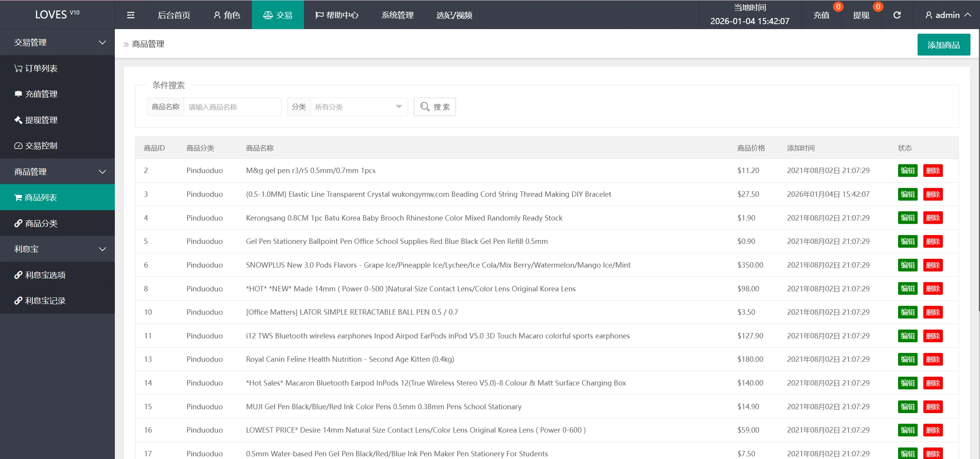Click the hamburger menu collapse icon
The width and height of the screenshot is (980, 459).
tap(131, 15)
